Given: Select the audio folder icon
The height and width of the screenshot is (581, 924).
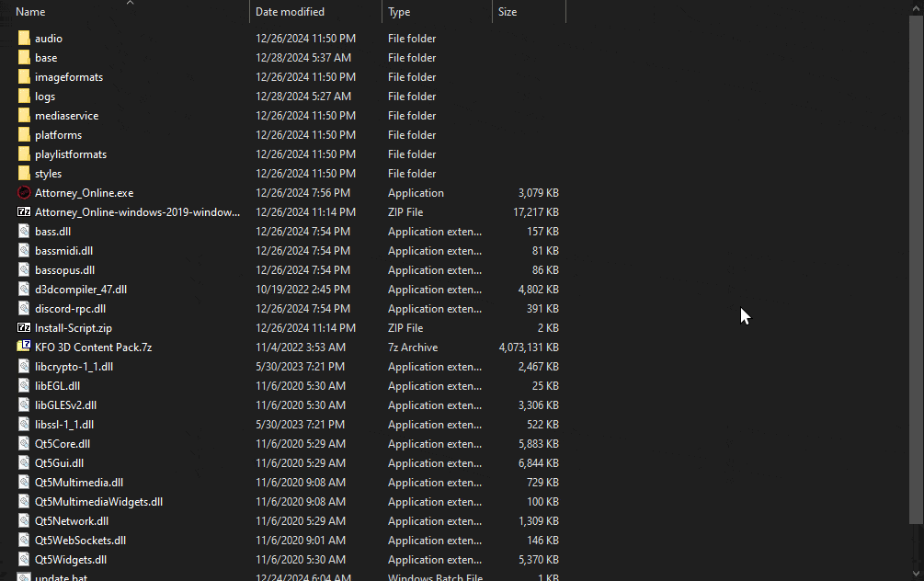Looking at the screenshot, I should pos(24,39).
